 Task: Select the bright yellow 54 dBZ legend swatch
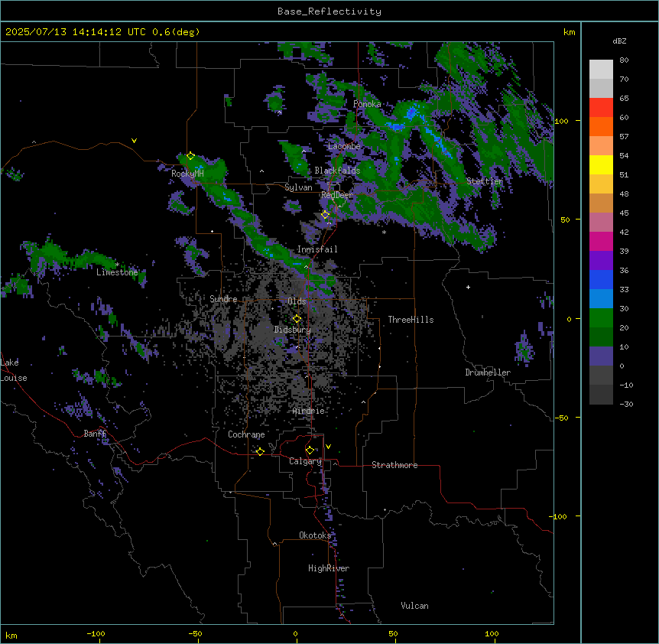(601, 164)
